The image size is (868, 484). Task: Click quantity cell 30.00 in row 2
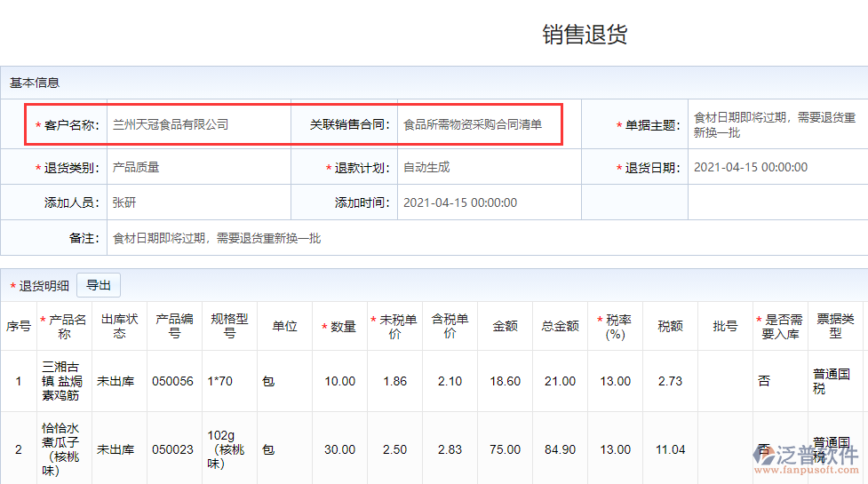pos(339,449)
